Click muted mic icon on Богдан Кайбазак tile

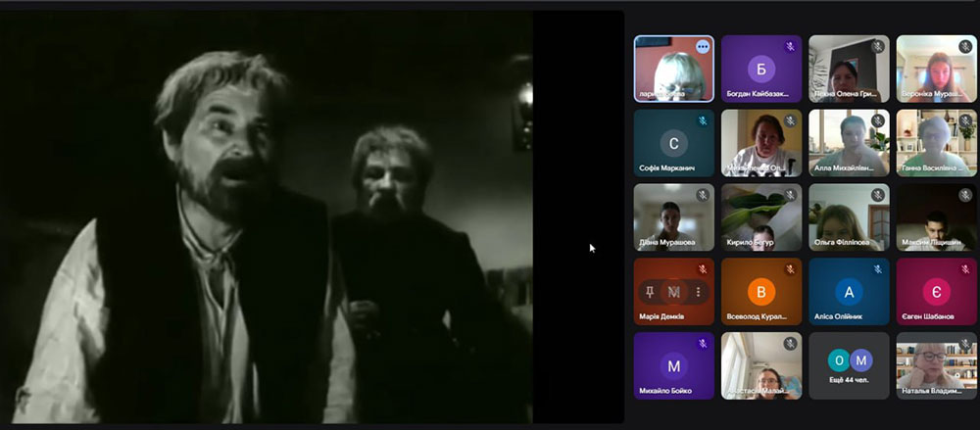pyautogui.click(x=790, y=46)
